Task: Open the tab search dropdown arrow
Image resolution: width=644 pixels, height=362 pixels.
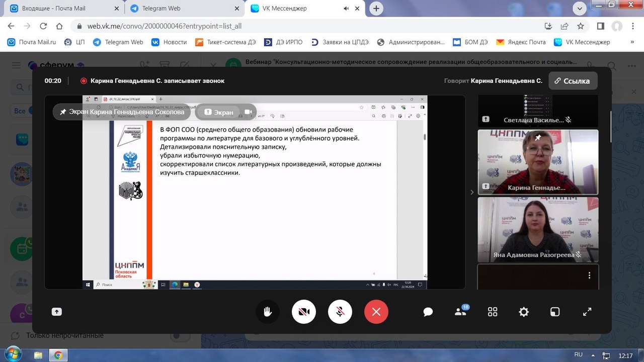Action: 580,8
